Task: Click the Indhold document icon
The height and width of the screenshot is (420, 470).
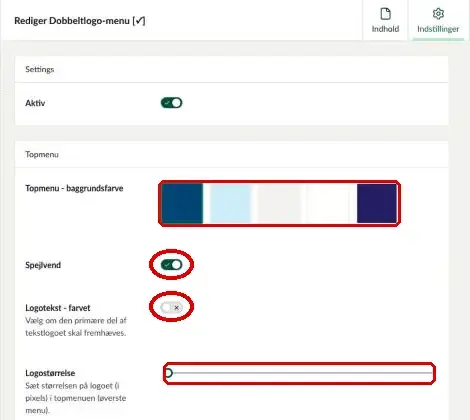Action: tap(385, 14)
